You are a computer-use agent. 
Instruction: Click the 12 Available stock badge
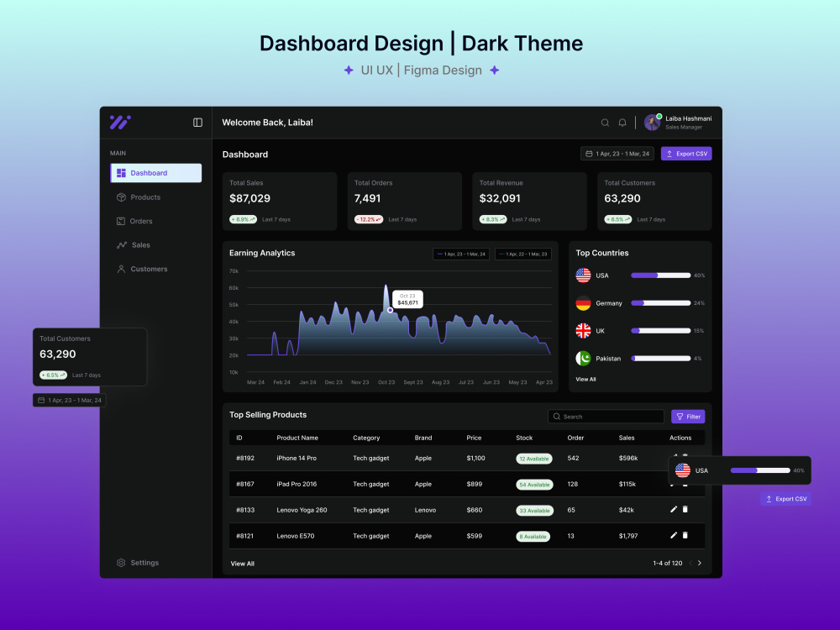pos(534,459)
